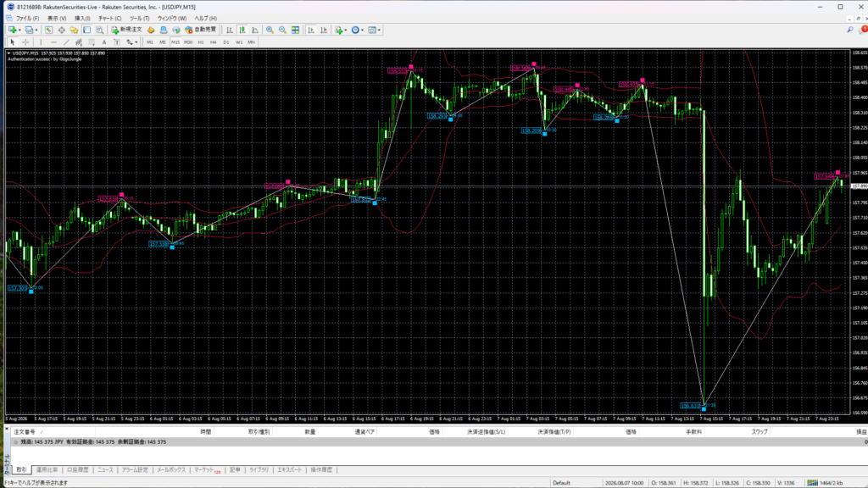This screenshot has height=488, width=868.
Task: Open the チャート (C) menu
Action: click(x=109, y=19)
